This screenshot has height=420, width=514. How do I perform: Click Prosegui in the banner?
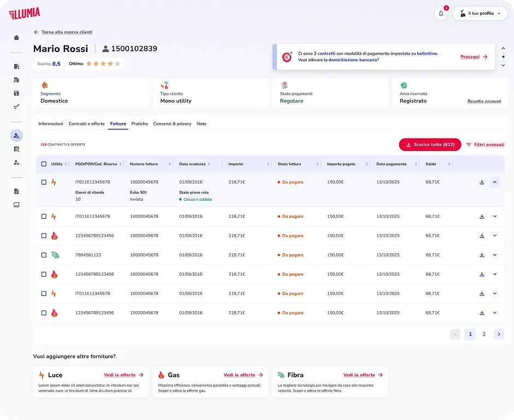tap(474, 57)
